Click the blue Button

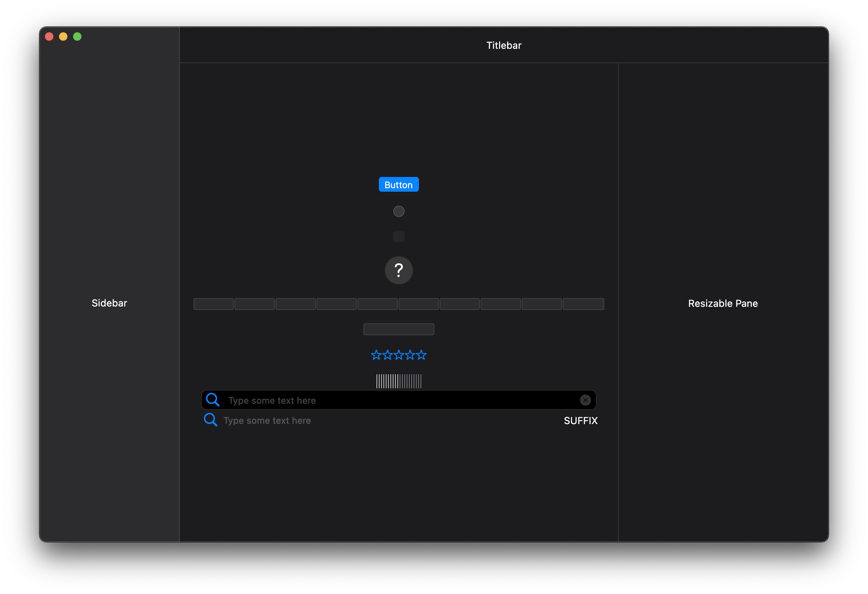[399, 184]
